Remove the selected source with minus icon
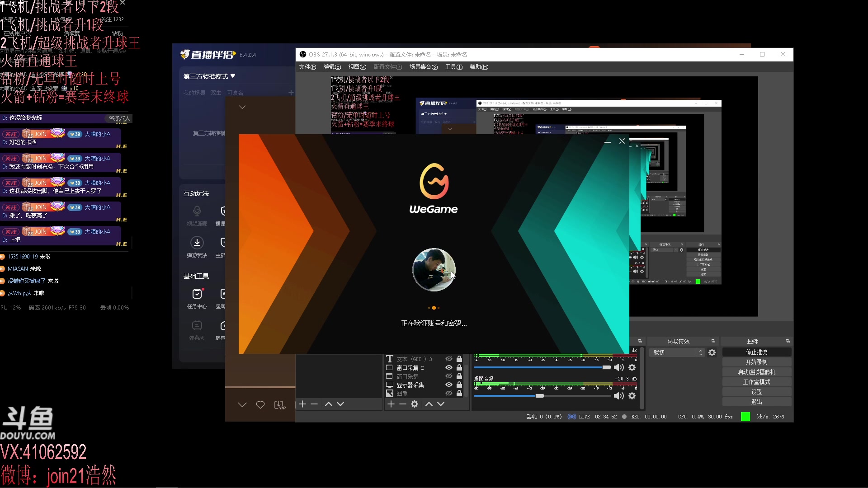 click(x=403, y=404)
